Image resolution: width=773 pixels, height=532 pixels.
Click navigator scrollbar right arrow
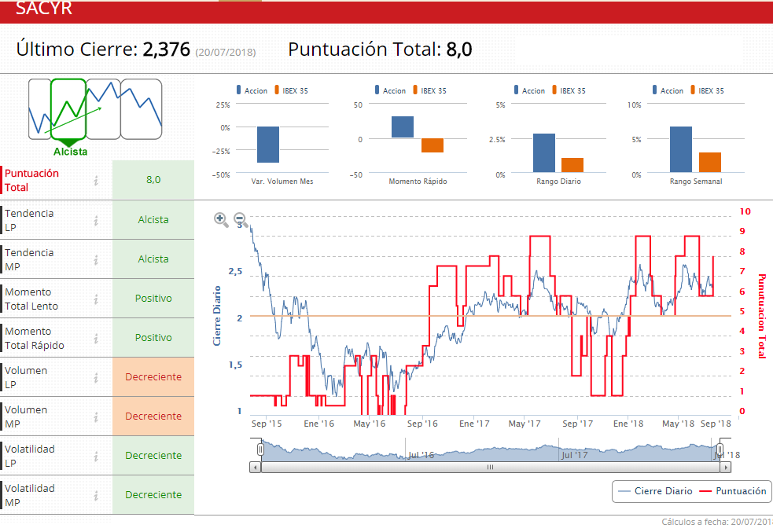[726, 467]
